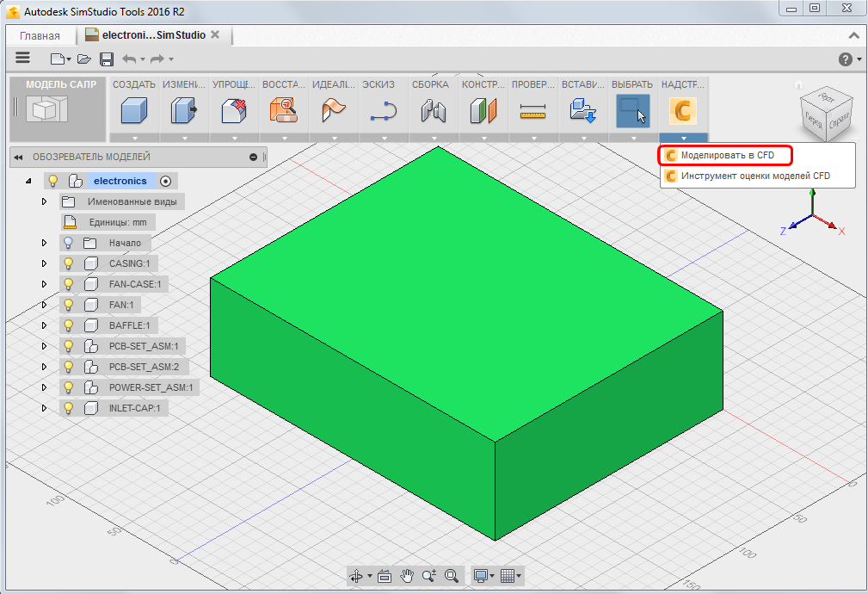Click the Сборка assembly icon

[434, 109]
